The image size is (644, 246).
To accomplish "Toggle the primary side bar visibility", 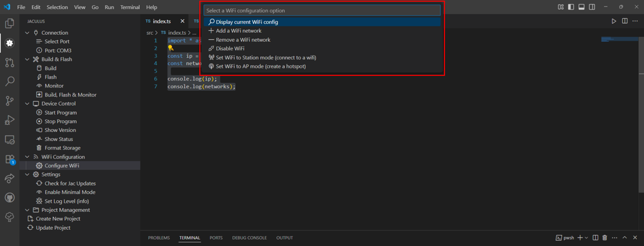I will tap(571, 7).
